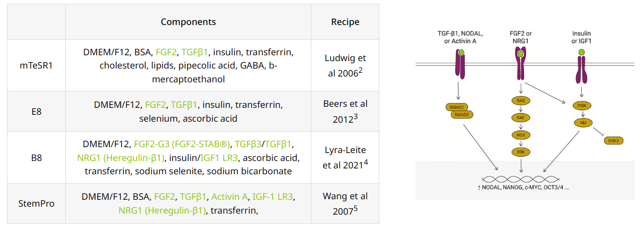Click the TGF-β1/NODAL receptor icon in diagram
The width and height of the screenshot is (644, 229).
tap(459, 65)
